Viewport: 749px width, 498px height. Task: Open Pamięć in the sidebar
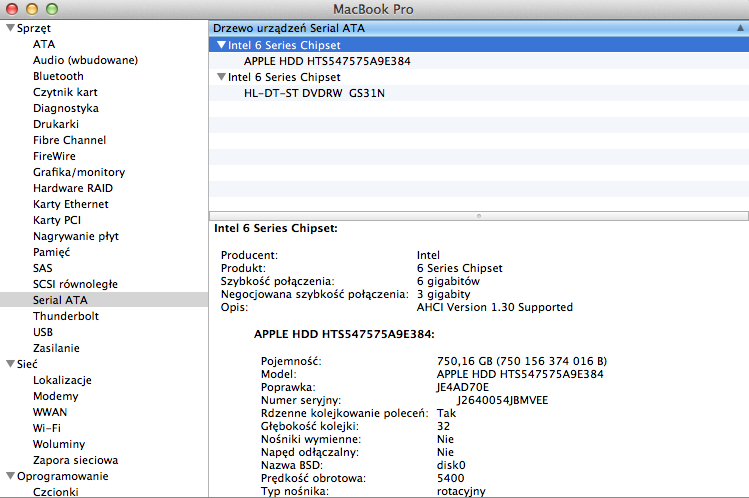(x=51, y=252)
